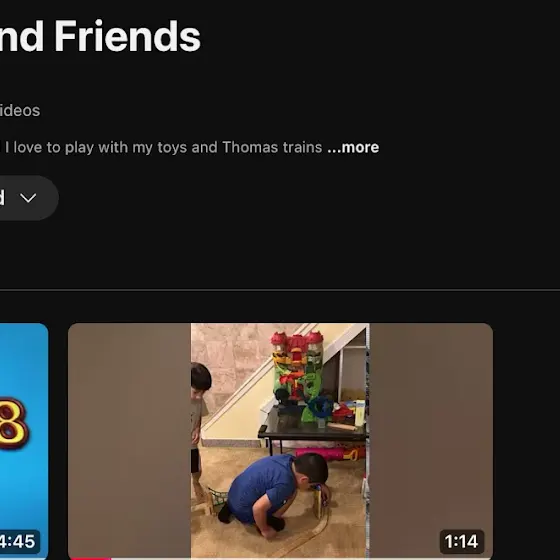The image size is (560, 560).
Task: Click the red watch-progress bar under thumbnail
Action: point(90,559)
